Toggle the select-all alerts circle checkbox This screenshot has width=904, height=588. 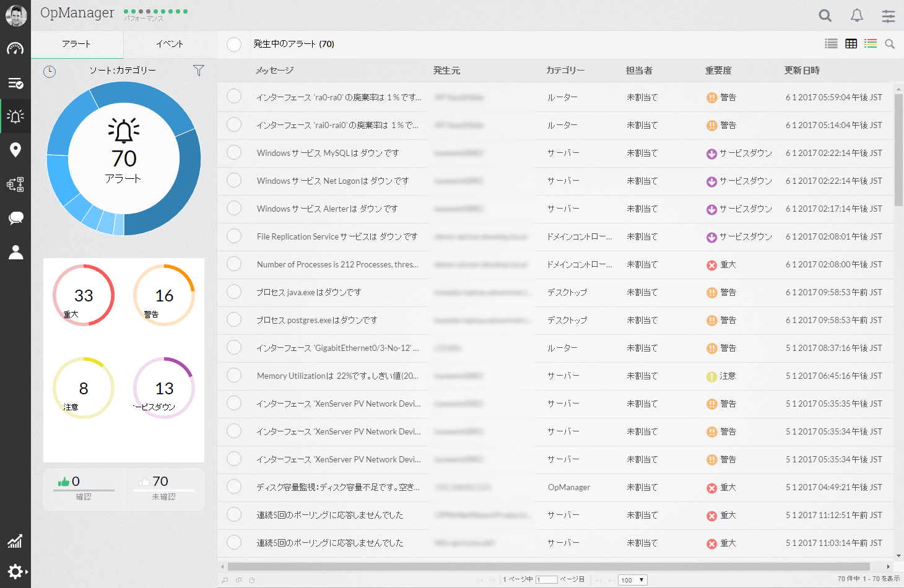(234, 45)
